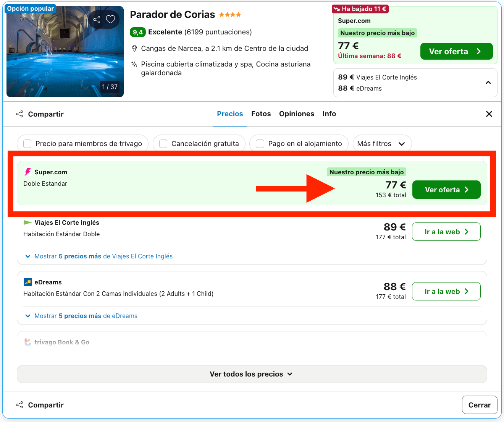504x422 pixels.
Task: Enable the Cancelación gratuita filter
Action: click(163, 144)
